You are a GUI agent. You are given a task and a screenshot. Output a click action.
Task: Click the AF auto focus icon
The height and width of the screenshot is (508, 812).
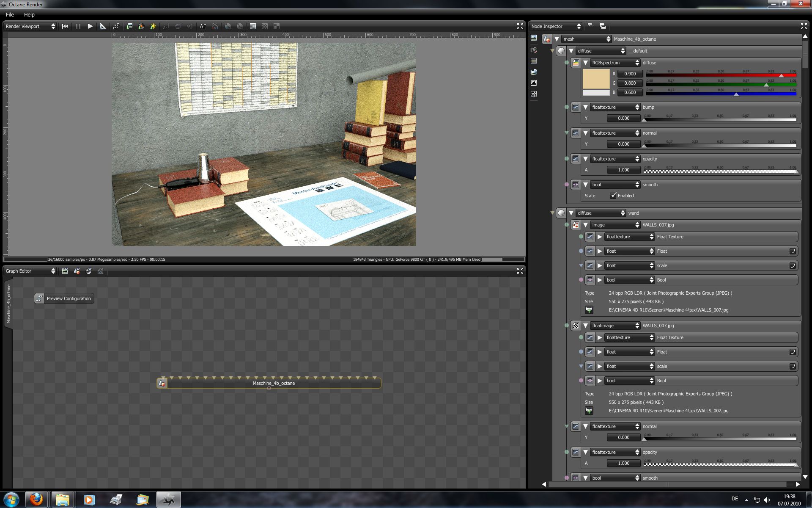[x=203, y=26]
